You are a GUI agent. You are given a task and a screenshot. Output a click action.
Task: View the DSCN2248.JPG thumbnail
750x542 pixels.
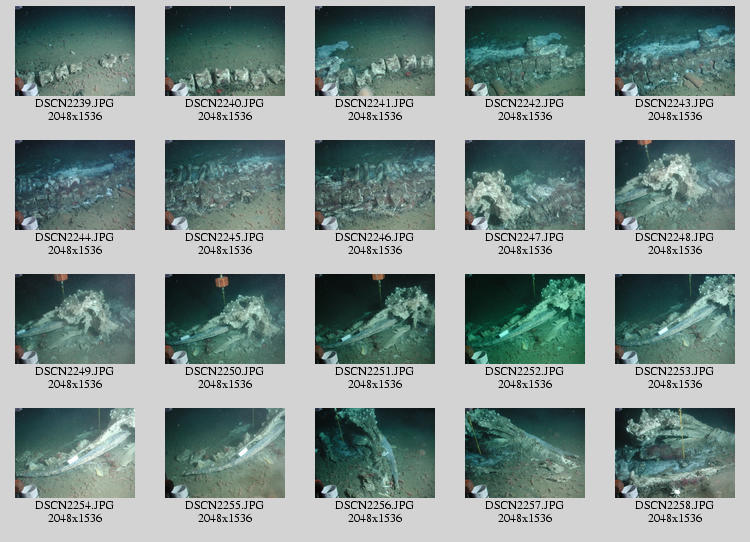(675, 185)
